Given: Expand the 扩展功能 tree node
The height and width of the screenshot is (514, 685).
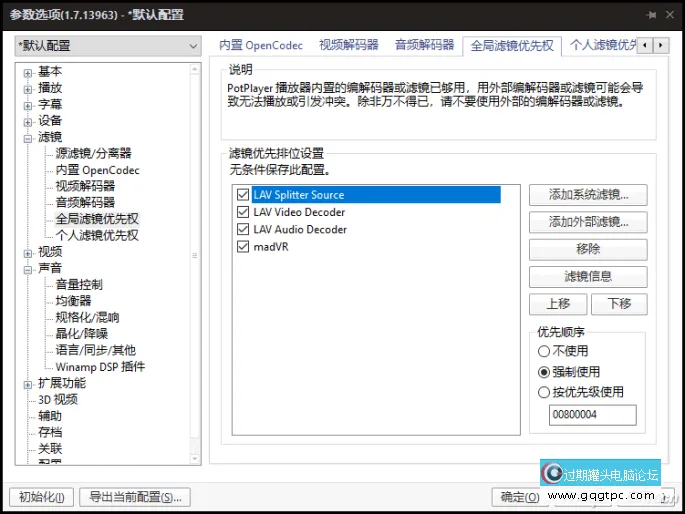Looking at the screenshot, I should [28, 385].
